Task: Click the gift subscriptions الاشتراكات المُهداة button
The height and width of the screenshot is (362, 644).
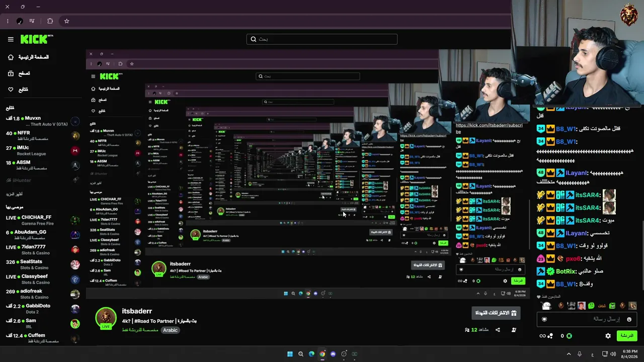Action: coord(496,313)
